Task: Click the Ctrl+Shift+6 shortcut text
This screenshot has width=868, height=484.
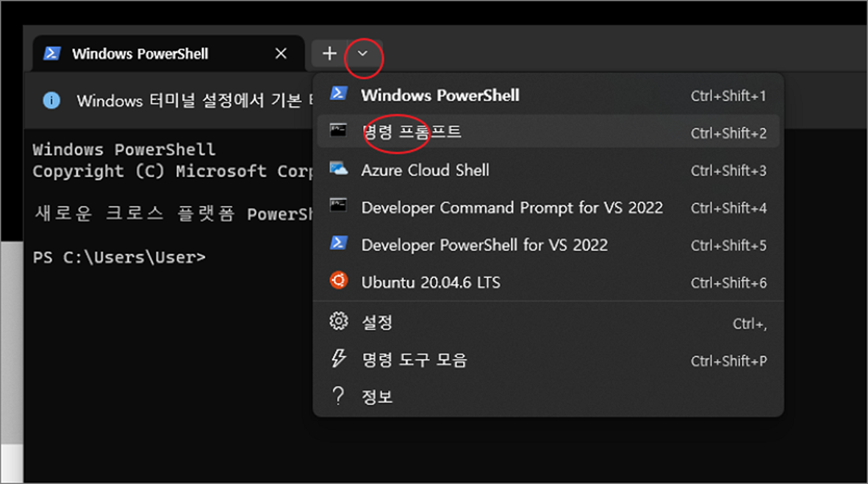Action: tap(728, 283)
